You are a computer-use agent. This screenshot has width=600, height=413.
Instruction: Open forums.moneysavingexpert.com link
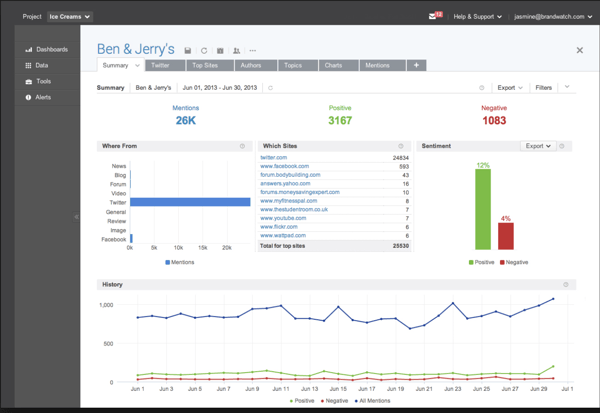point(300,192)
